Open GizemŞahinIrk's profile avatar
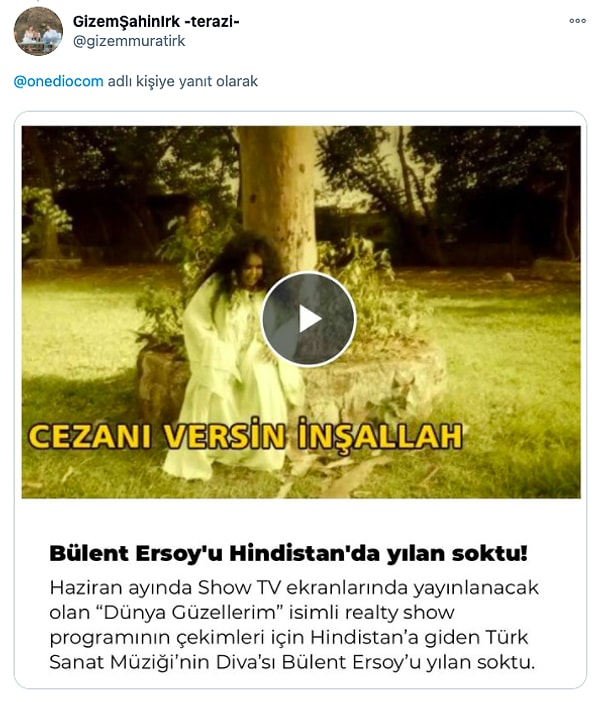600x702 pixels. coord(38,31)
